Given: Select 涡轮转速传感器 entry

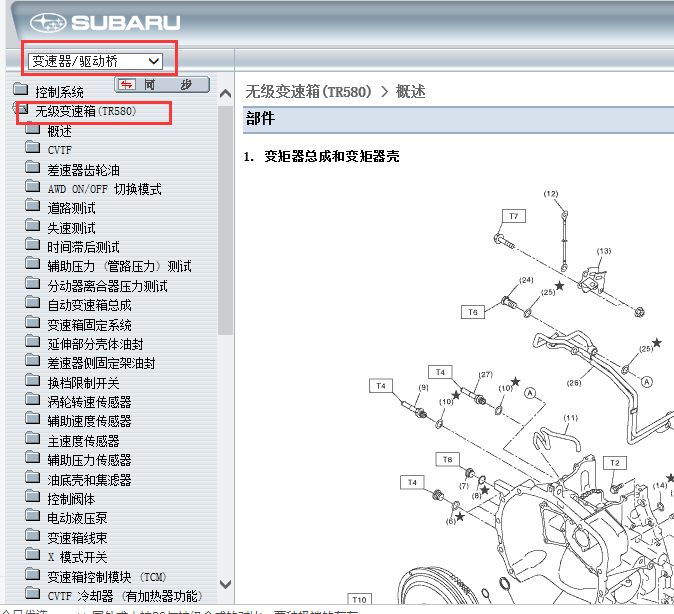Looking at the screenshot, I should [89, 402].
